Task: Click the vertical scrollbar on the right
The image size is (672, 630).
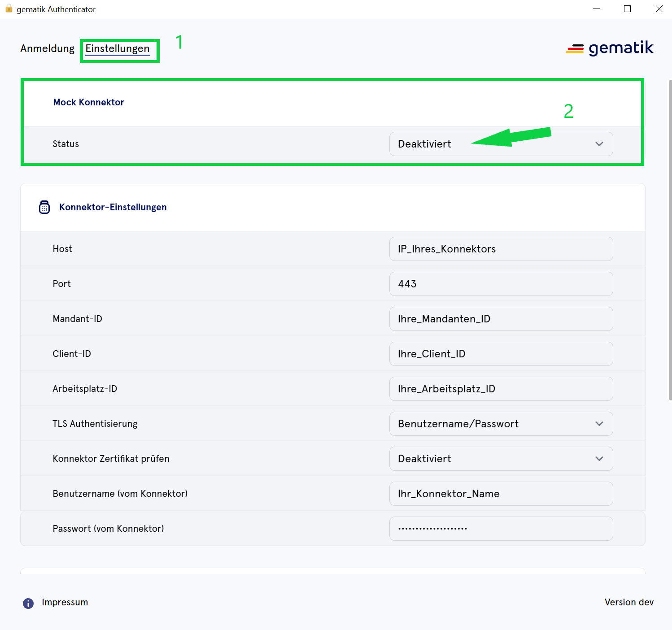Action: coord(670,240)
